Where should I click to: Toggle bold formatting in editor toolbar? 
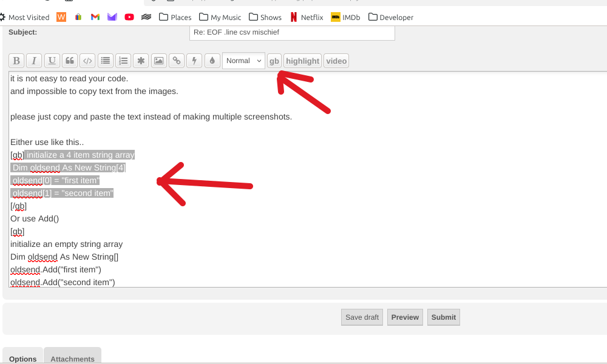(x=16, y=61)
